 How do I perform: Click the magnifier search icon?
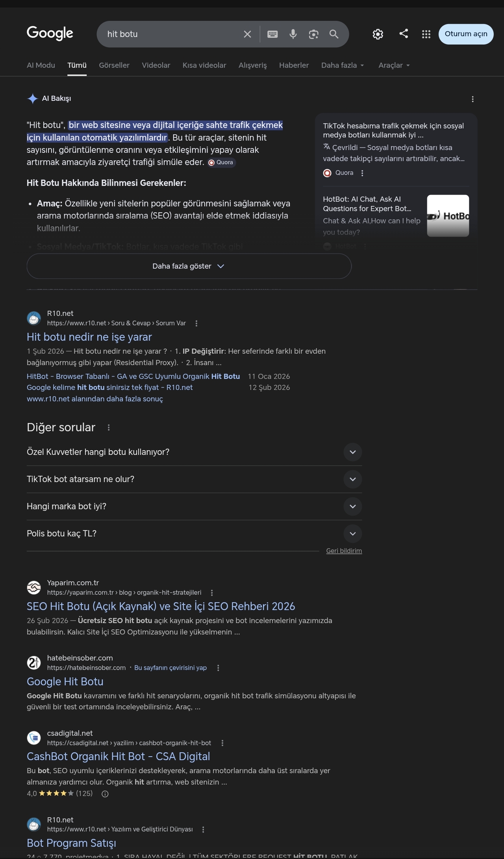pyautogui.click(x=334, y=34)
